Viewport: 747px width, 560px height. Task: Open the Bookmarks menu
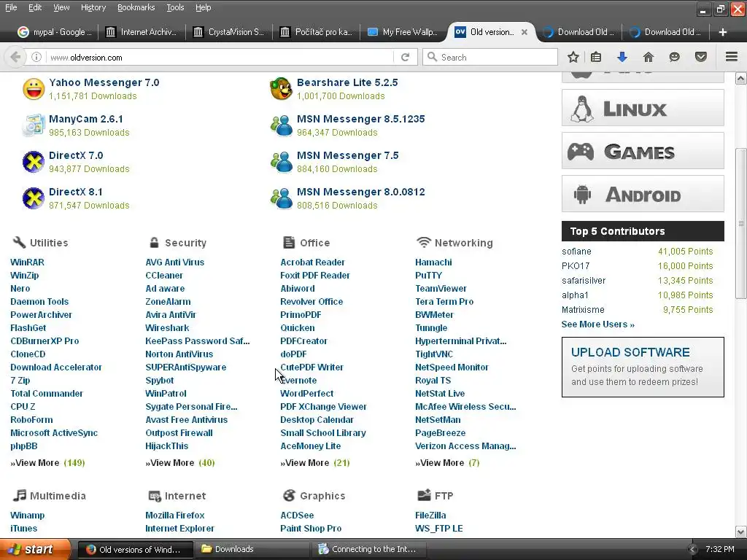(136, 7)
